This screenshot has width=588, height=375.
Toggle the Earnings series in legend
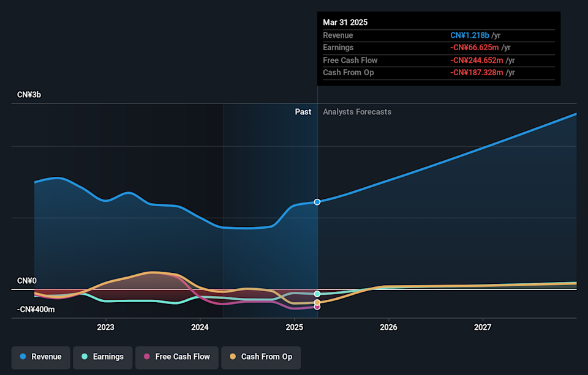102,357
